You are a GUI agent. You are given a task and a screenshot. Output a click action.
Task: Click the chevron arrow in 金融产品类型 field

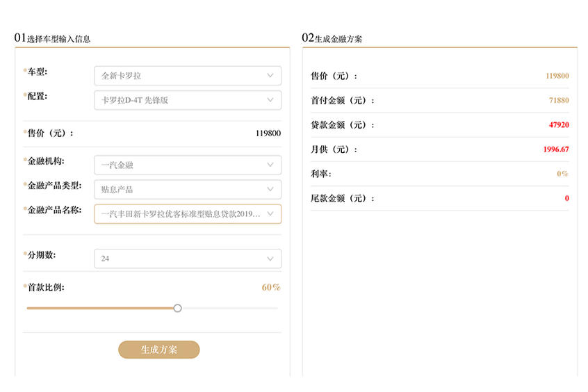click(270, 189)
